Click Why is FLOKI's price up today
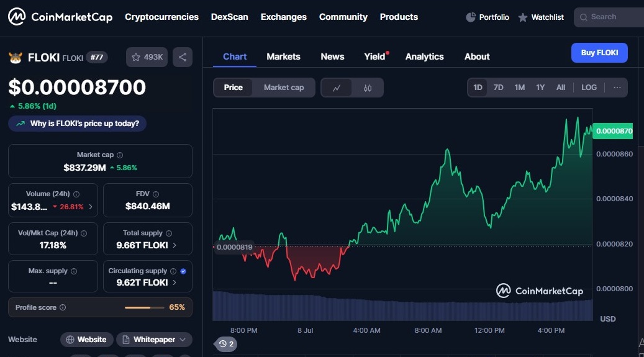 [x=77, y=124]
